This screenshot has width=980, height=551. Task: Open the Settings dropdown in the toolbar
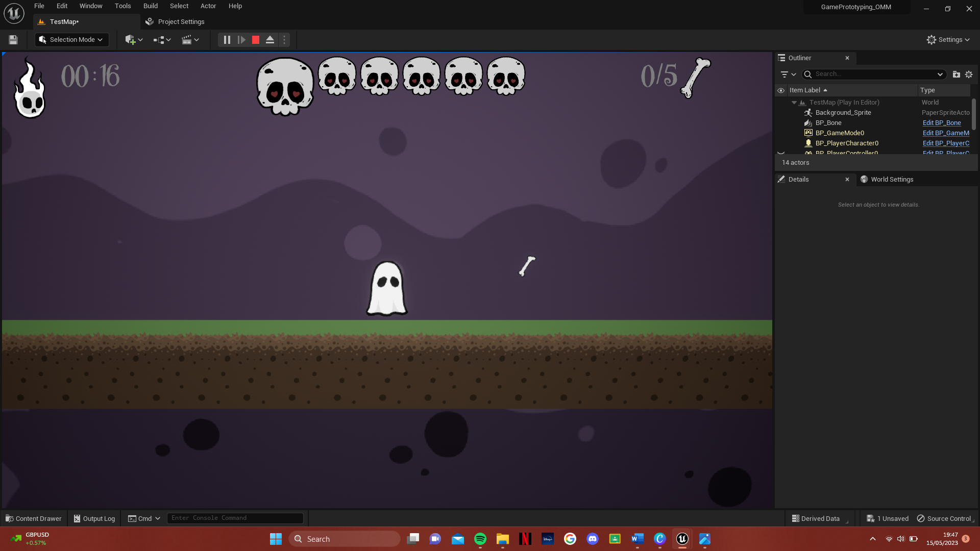[x=948, y=40]
